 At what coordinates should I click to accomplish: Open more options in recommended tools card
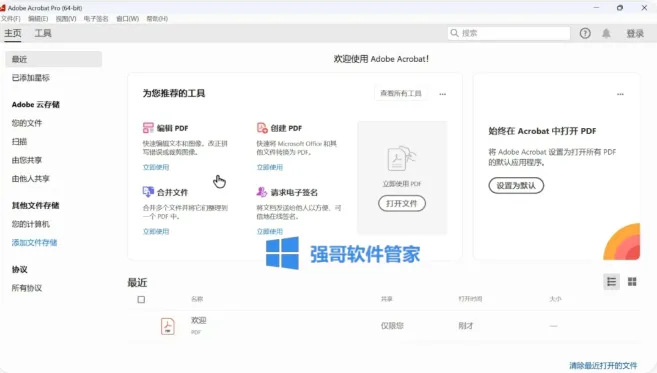tap(442, 94)
